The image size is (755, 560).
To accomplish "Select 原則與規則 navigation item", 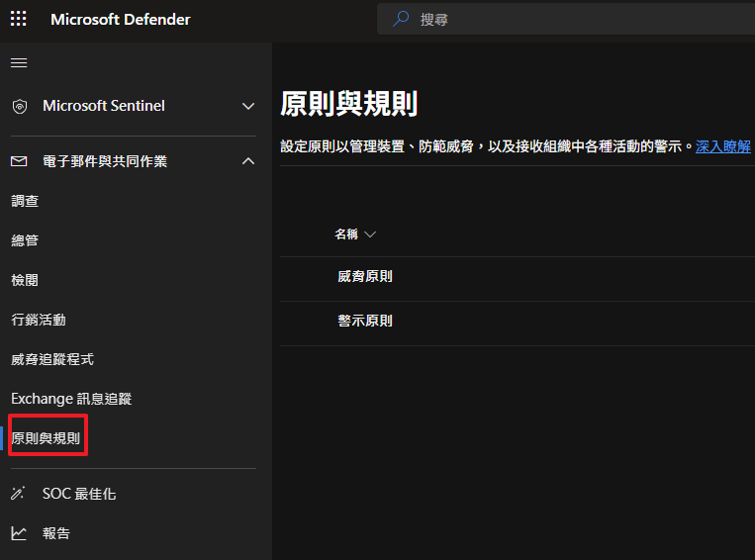I will 46,437.
